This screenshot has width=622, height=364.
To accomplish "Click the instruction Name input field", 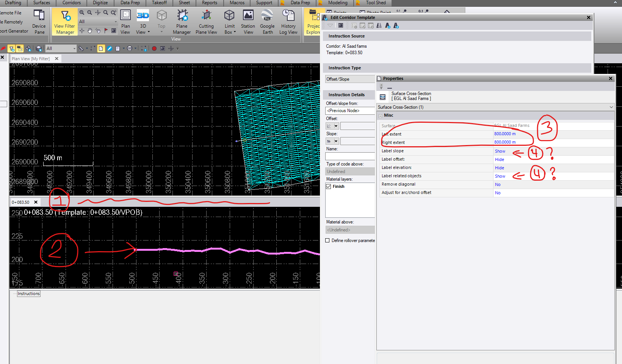I will click(x=350, y=156).
